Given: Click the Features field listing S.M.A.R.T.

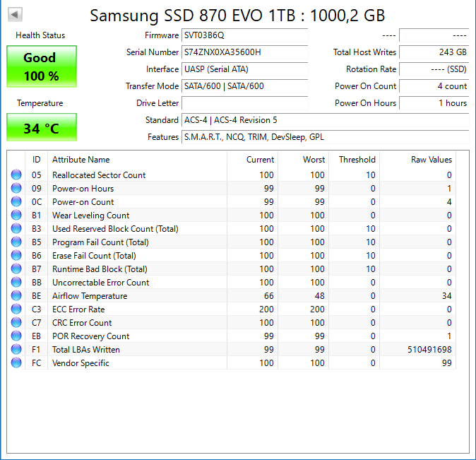Looking at the screenshot, I should (x=325, y=137).
